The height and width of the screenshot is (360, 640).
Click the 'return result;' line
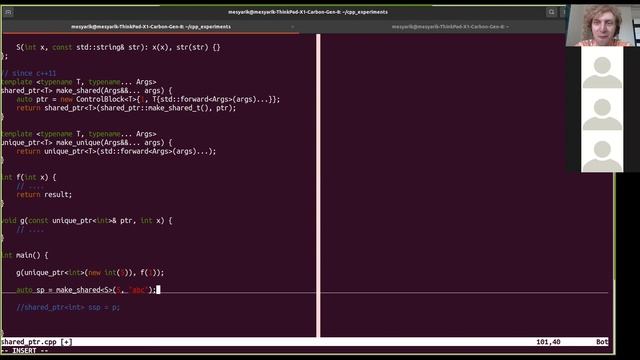tap(44, 195)
